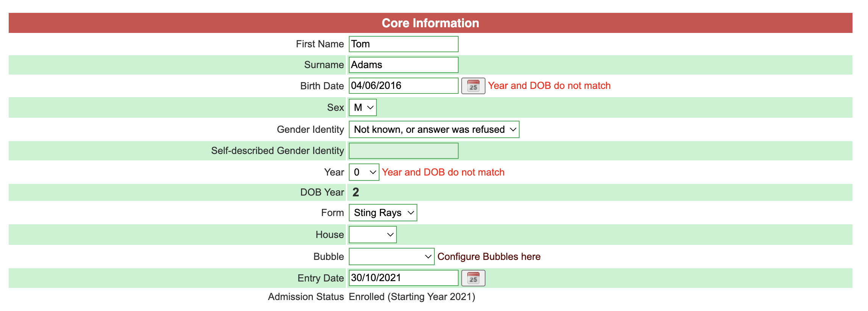
Task: Open the Sex dropdown showing M
Action: point(362,107)
